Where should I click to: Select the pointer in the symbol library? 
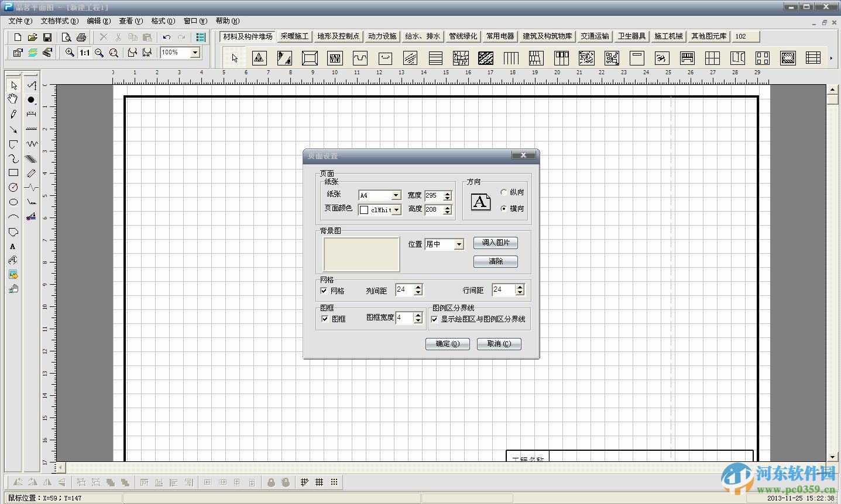(235, 58)
